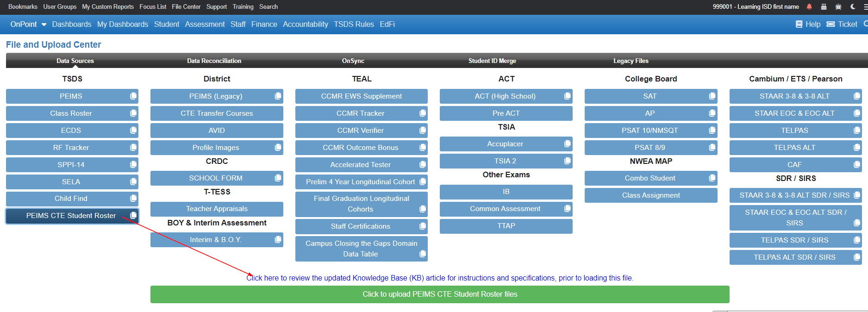The height and width of the screenshot is (312, 868).
Task: Click the copy icon on RF Tracker
Action: point(133,147)
